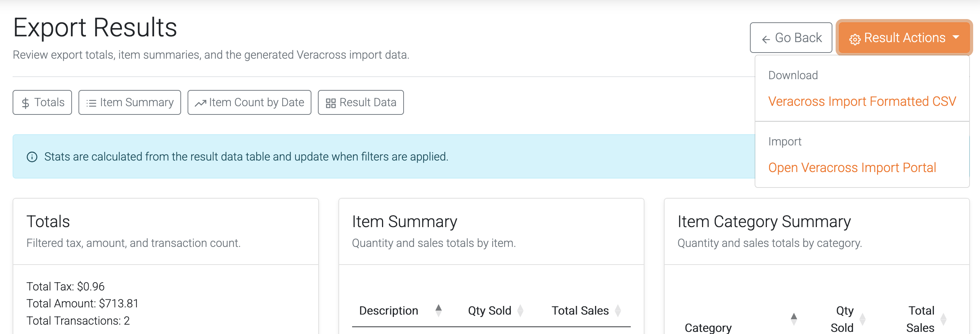Click the caret arrow on Result Actions

point(956,37)
